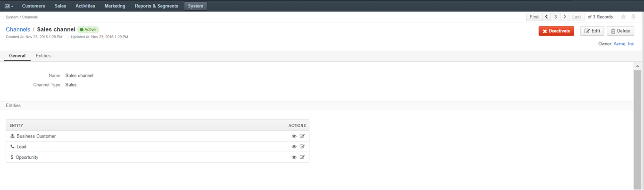Edit the Opportunity entity
644x190 pixels.
click(x=302, y=157)
